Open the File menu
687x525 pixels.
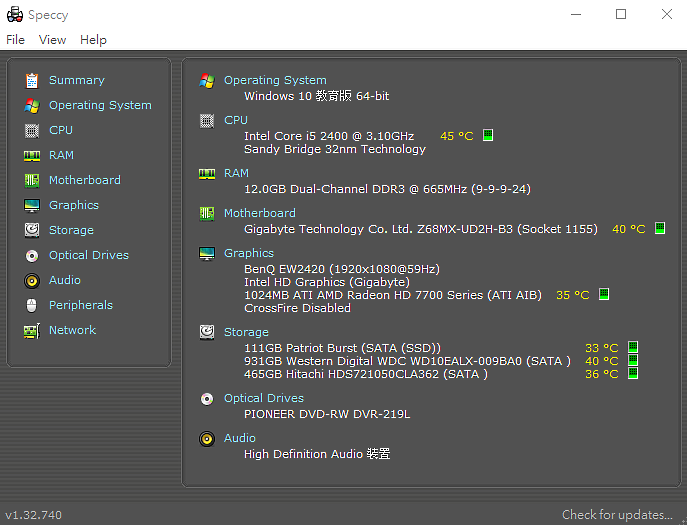coord(15,40)
